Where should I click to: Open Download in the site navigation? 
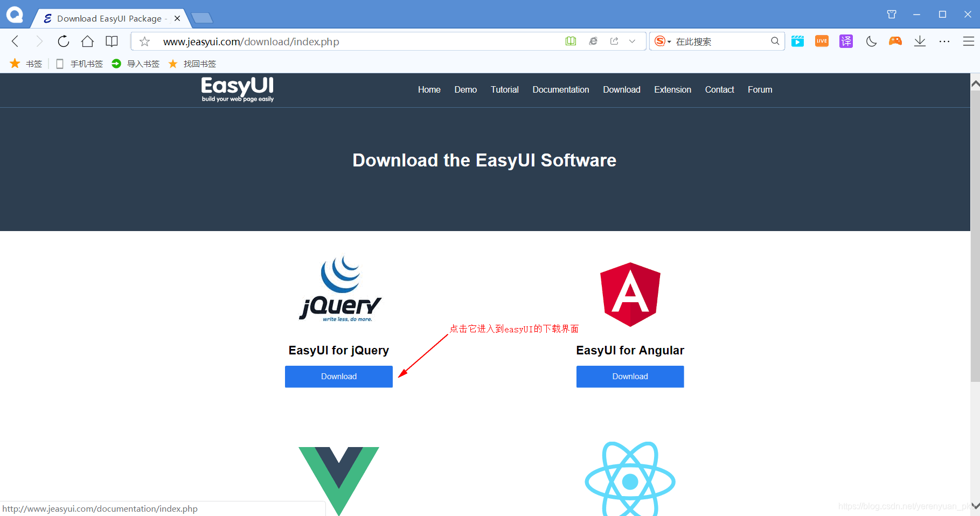[x=622, y=89]
